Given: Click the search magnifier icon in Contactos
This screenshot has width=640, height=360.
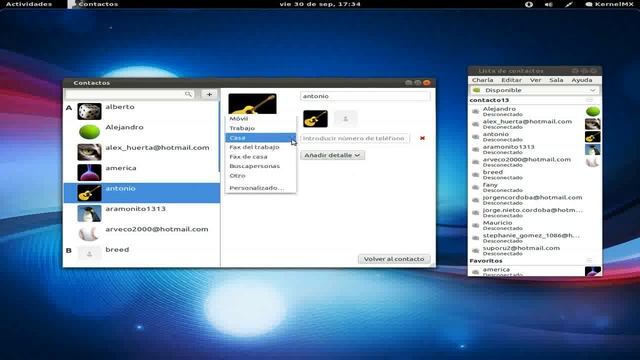Looking at the screenshot, I should click(x=188, y=94).
